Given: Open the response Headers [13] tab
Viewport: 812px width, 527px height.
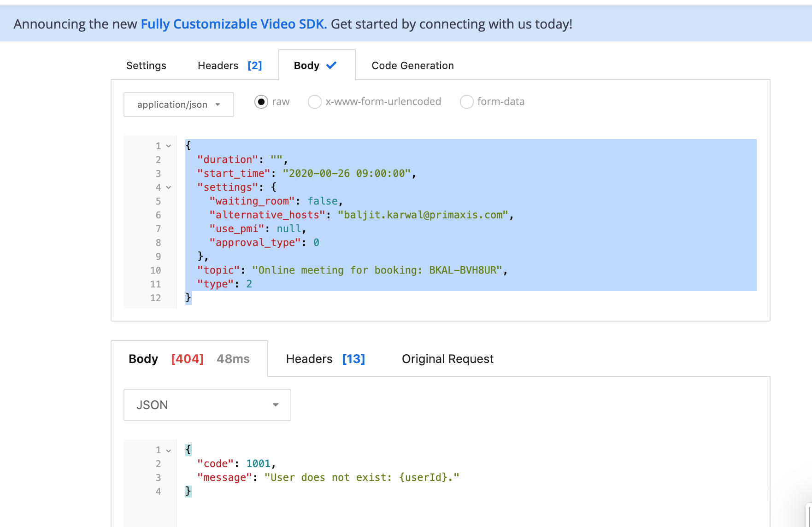Looking at the screenshot, I should coord(325,359).
